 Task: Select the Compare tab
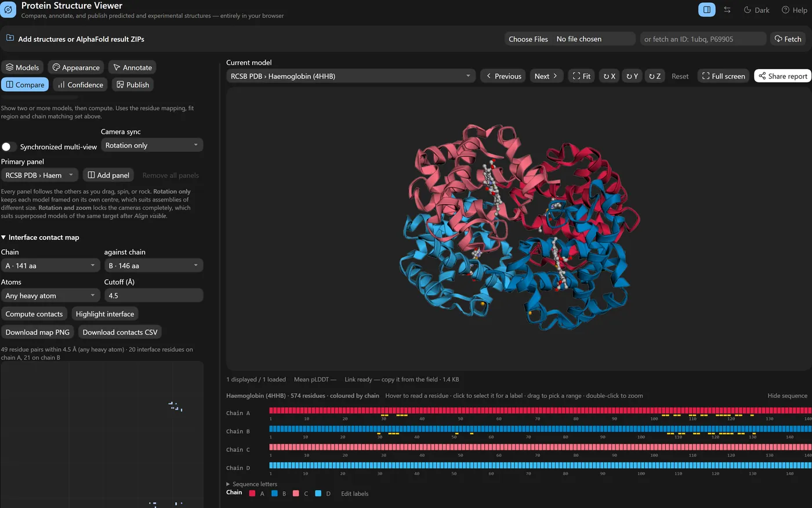25,85
